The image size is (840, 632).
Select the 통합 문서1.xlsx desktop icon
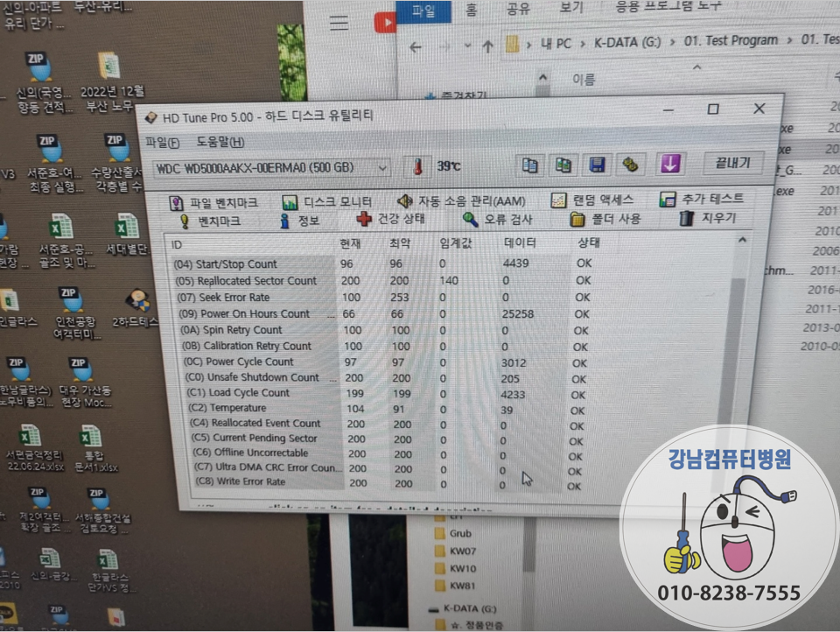[94, 449]
